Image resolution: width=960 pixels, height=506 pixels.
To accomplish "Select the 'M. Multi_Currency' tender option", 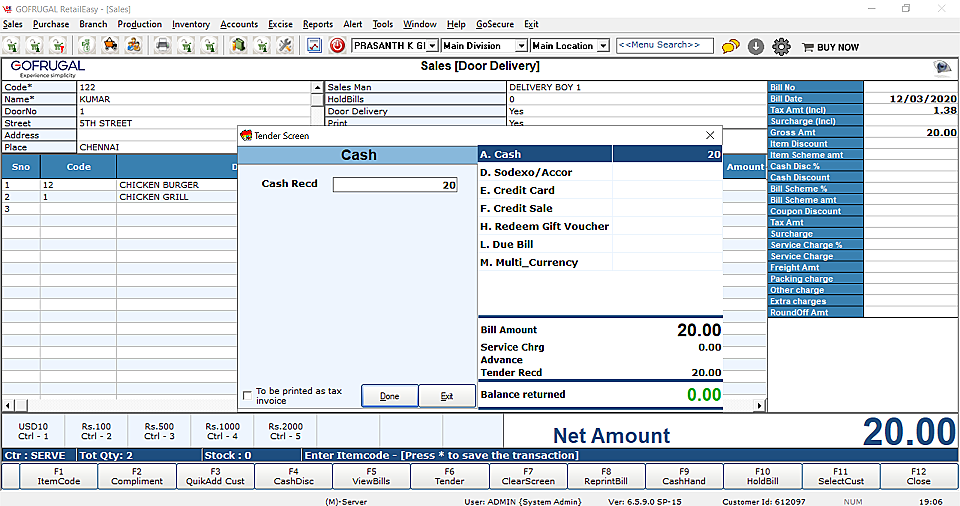I will [600, 262].
